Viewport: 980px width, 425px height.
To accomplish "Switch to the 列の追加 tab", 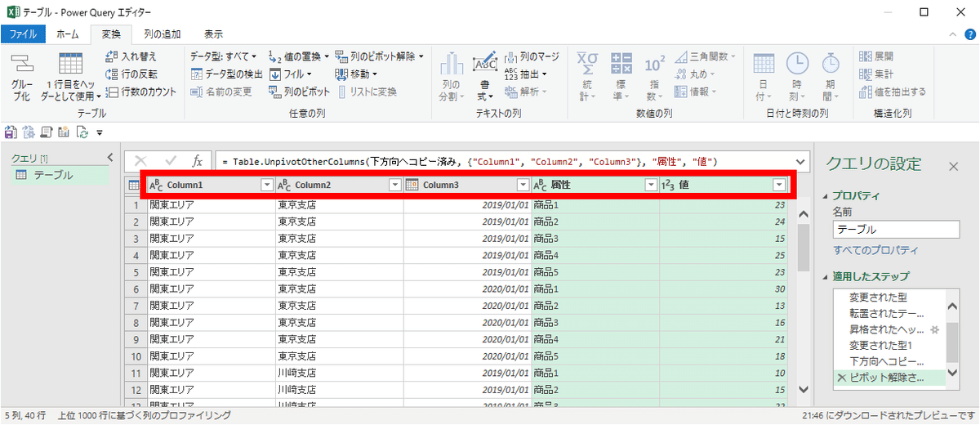I will click(162, 34).
